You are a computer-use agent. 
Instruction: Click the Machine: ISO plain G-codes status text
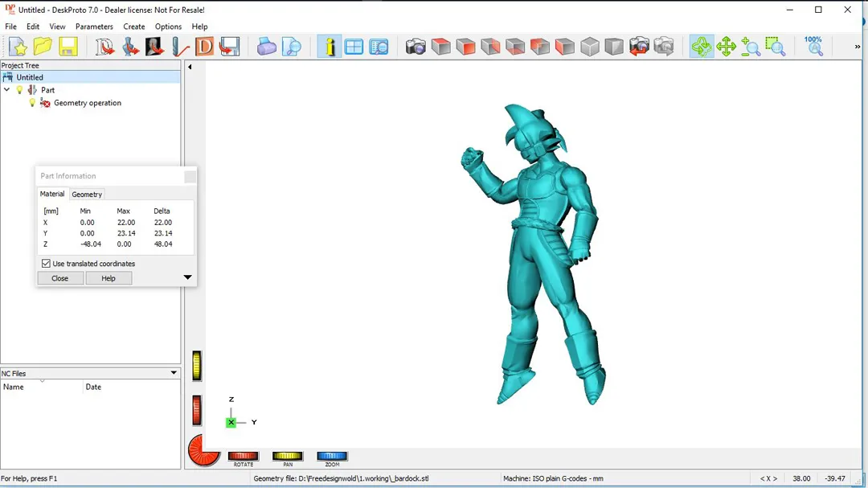(553, 478)
